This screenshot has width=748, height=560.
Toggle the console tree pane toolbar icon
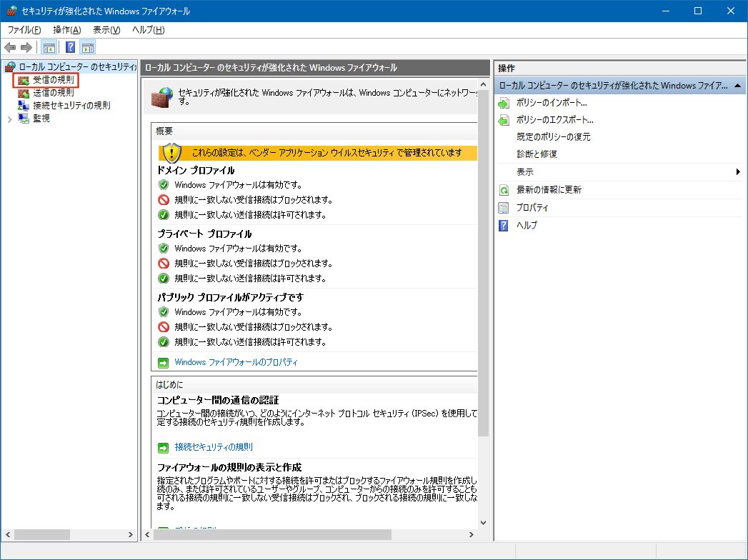[49, 47]
